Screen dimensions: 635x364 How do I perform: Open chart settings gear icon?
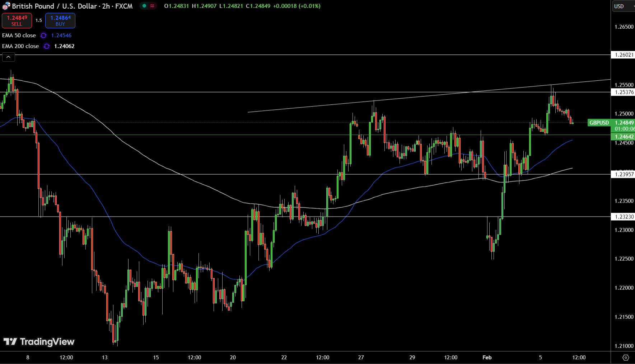(626, 358)
